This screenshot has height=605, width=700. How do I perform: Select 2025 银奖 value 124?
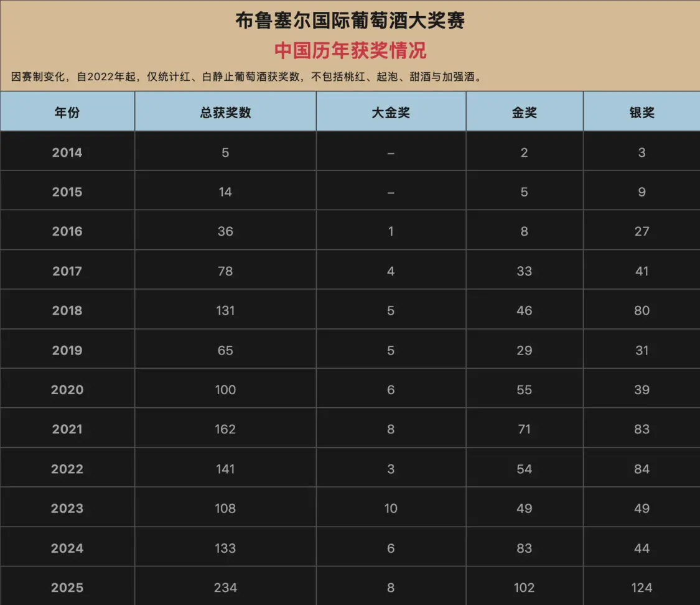click(642, 588)
